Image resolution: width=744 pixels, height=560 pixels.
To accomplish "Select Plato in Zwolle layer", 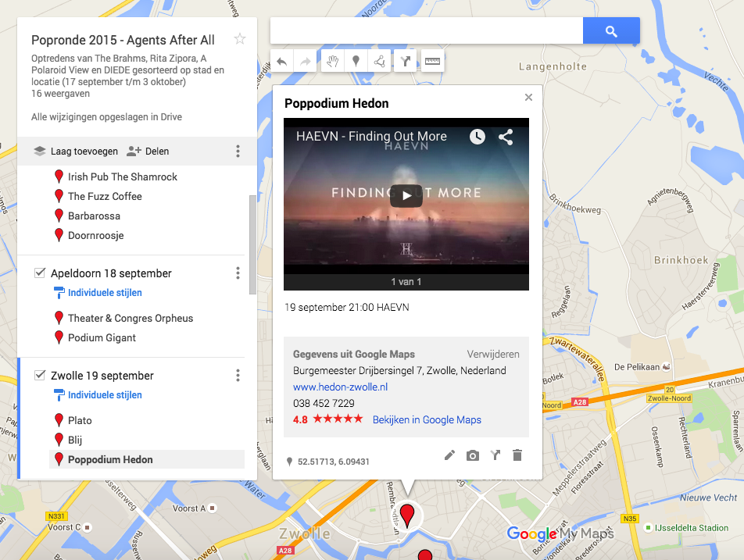I will (x=80, y=421).
